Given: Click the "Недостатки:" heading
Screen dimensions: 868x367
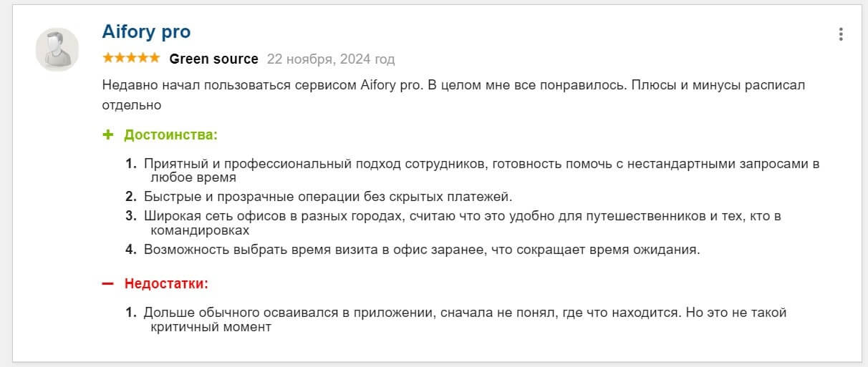Looking at the screenshot, I should [x=166, y=283].
